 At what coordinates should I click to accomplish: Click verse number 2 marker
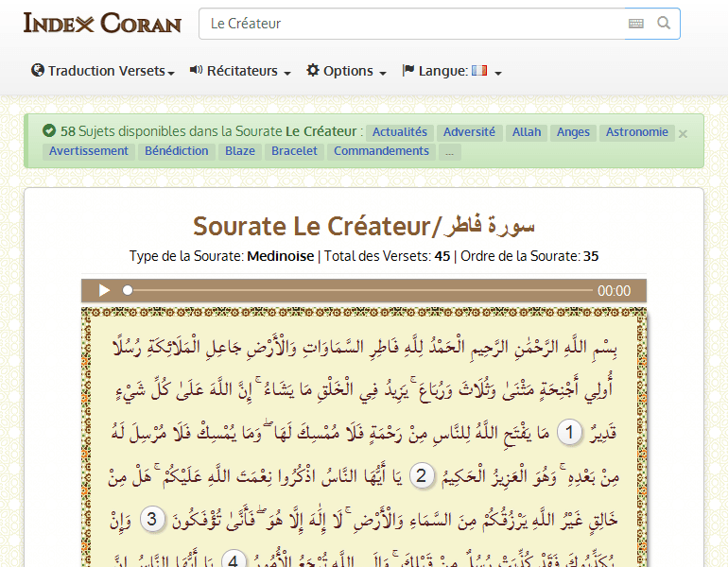click(423, 475)
